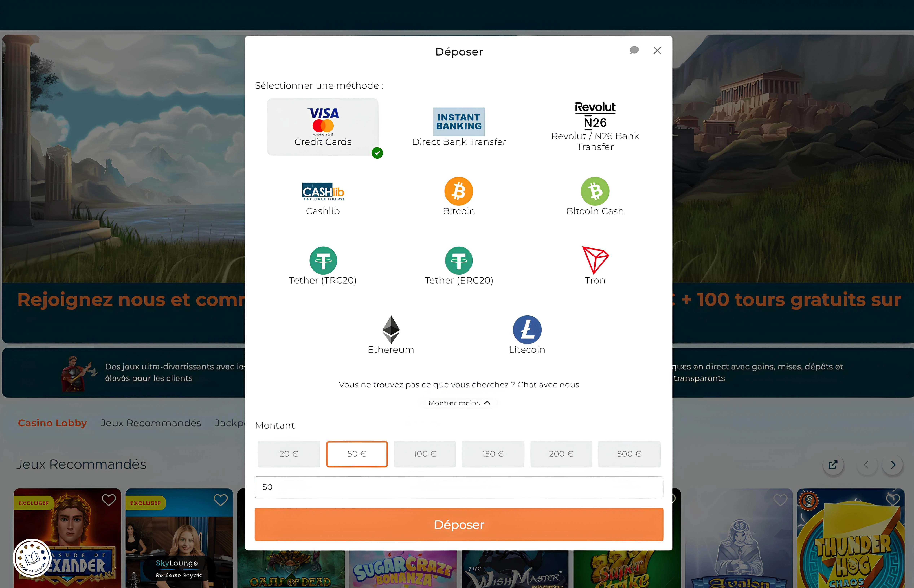
Task: Expand the amount selection dropdown
Action: 459,487
